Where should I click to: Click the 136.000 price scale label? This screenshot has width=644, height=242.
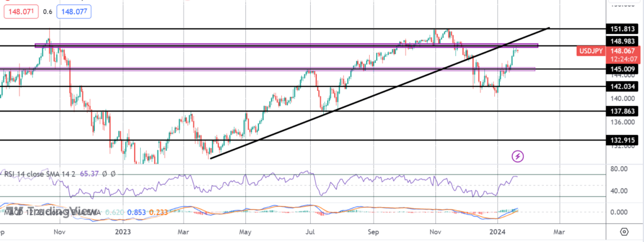(623, 122)
